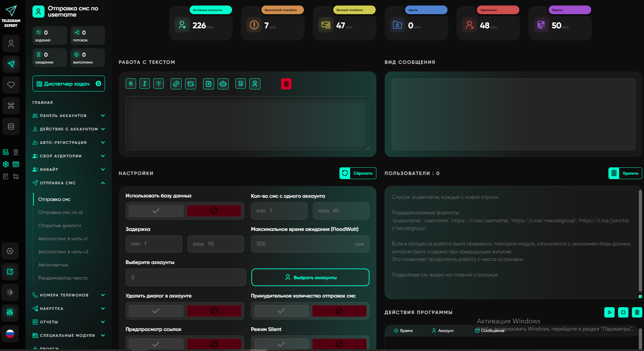Click the active accounts card icon

(182, 25)
